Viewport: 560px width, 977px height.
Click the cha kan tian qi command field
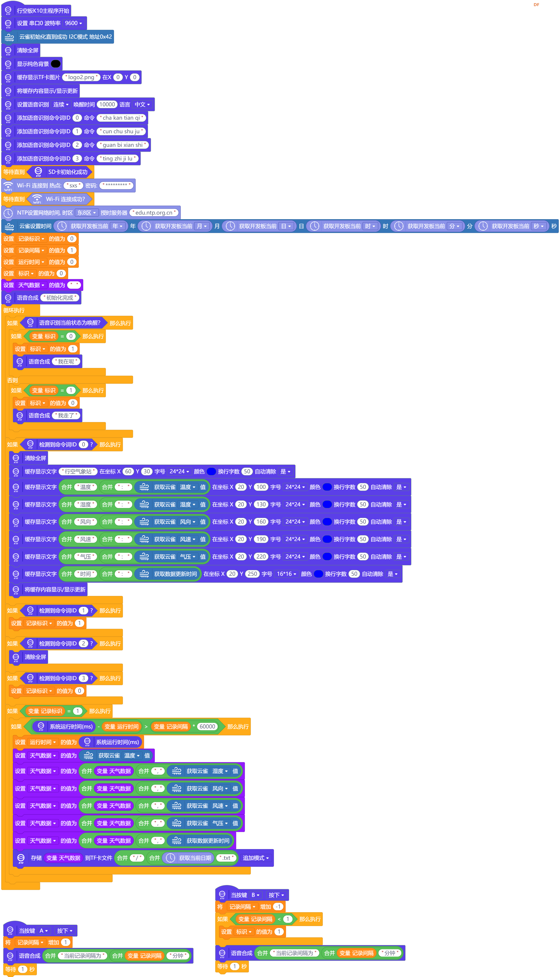(121, 118)
